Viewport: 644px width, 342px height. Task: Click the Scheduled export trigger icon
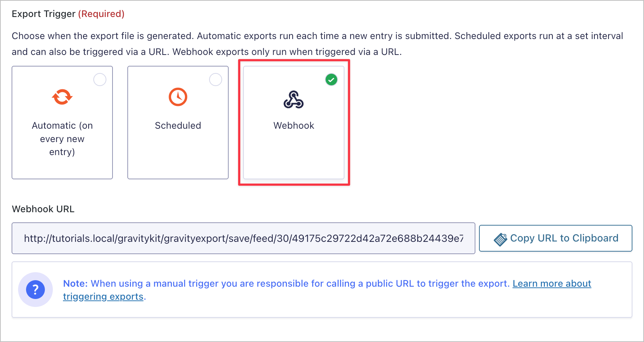click(x=178, y=97)
